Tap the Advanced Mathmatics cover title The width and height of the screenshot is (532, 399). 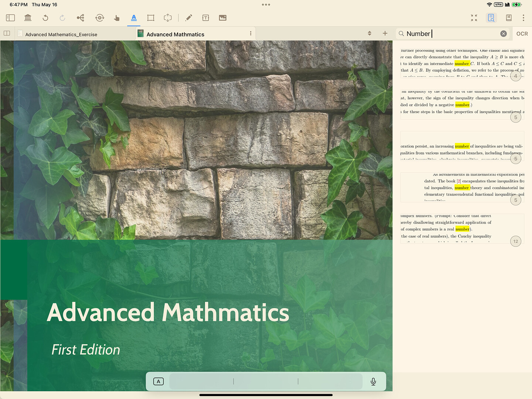pyautogui.click(x=168, y=312)
